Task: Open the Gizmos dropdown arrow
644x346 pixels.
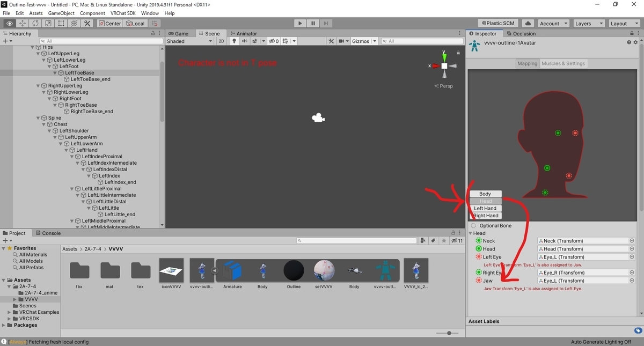Action: pos(374,41)
